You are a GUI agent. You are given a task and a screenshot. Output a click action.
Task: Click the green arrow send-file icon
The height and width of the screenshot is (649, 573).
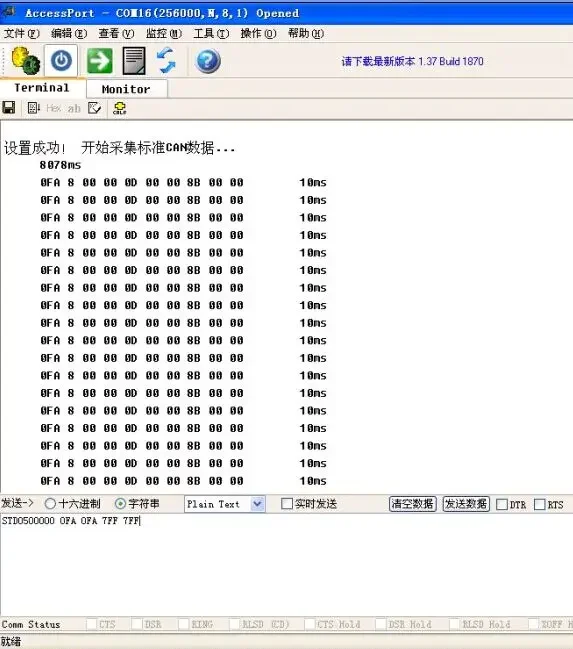(x=99, y=61)
